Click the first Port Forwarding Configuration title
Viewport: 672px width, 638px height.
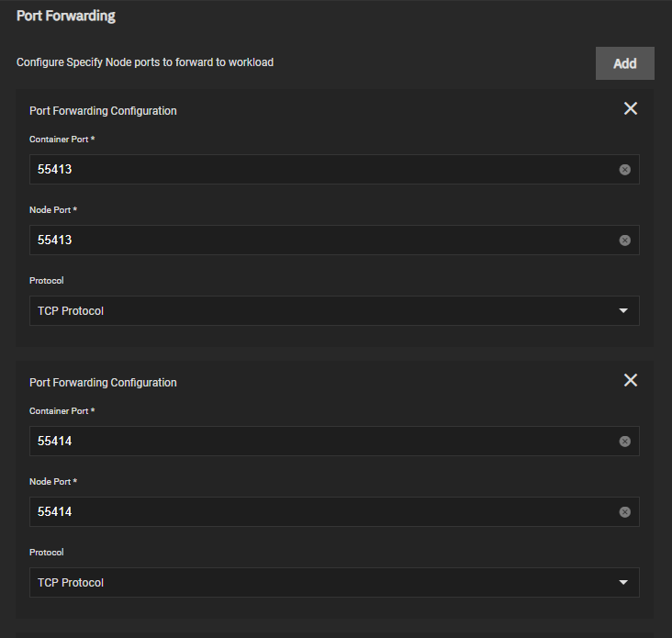coord(103,111)
